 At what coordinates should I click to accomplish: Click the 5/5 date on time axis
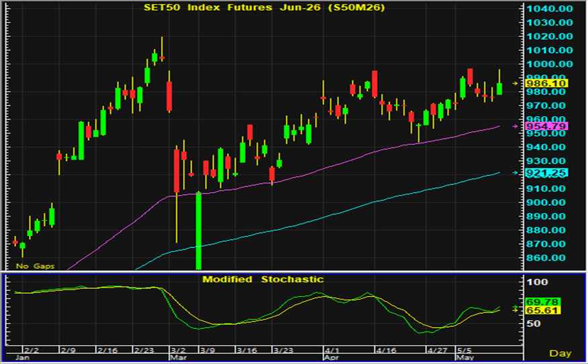pyautogui.click(x=464, y=351)
